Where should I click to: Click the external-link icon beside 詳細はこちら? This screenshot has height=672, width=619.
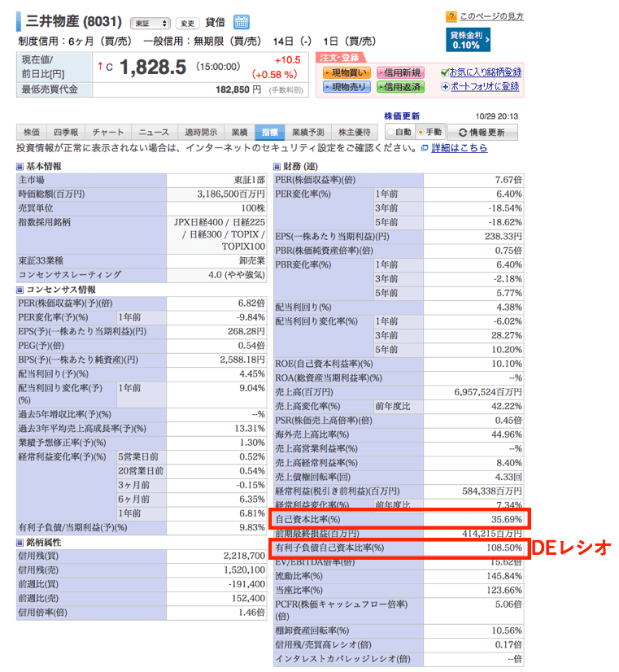coord(425,148)
